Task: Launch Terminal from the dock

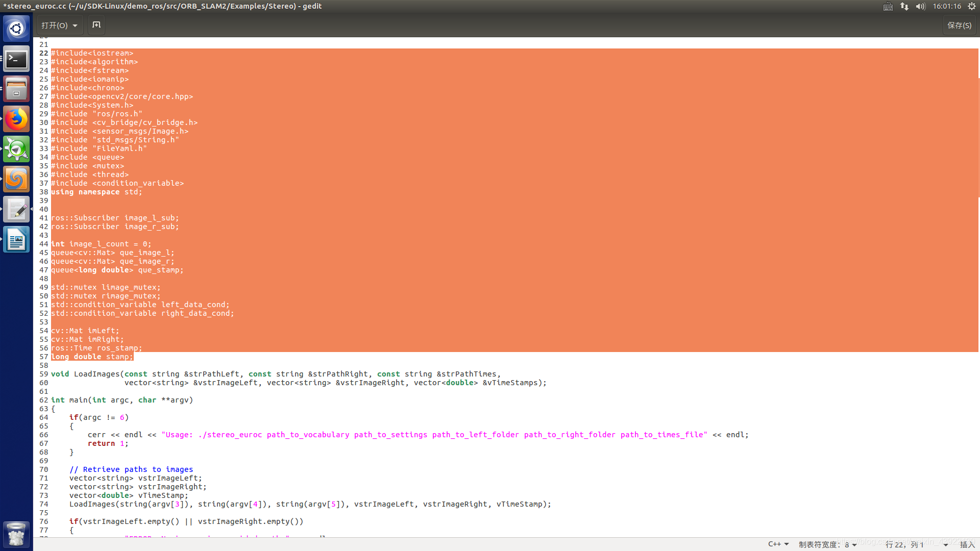Action: [x=16, y=59]
